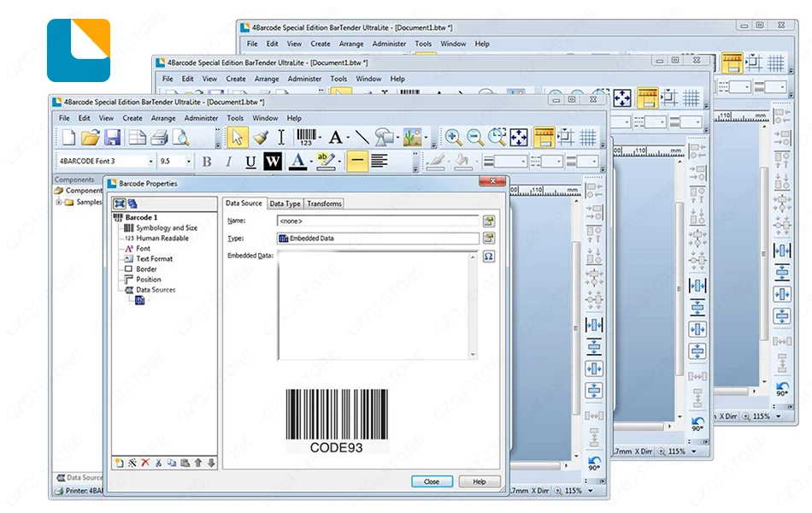Open the font size 9.5 dropdown

[x=189, y=162]
